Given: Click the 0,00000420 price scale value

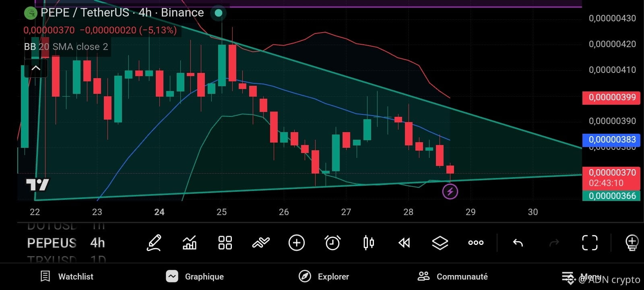Looking at the screenshot, I should click(x=612, y=44).
